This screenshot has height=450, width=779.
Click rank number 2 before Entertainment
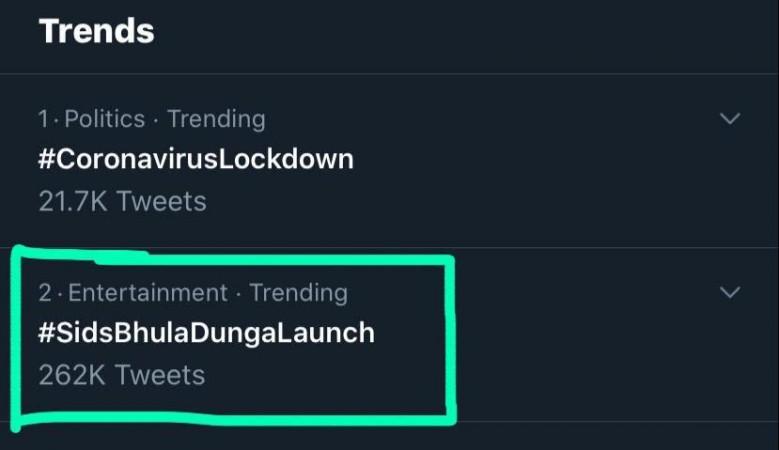pos(45,293)
